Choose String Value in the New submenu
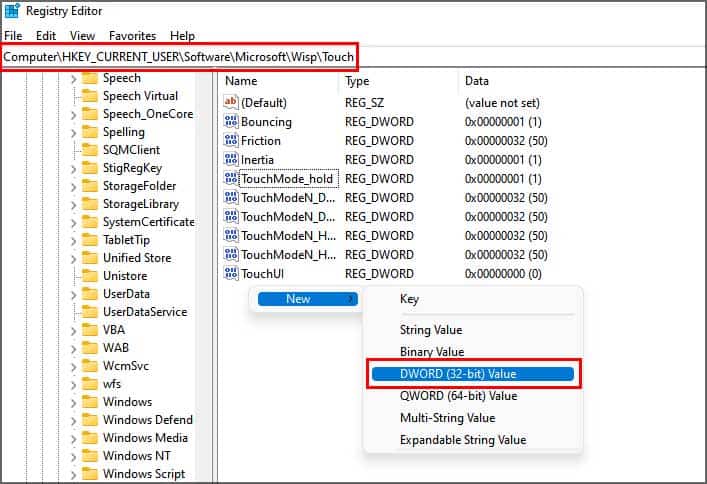The width and height of the screenshot is (707, 484). (431, 330)
